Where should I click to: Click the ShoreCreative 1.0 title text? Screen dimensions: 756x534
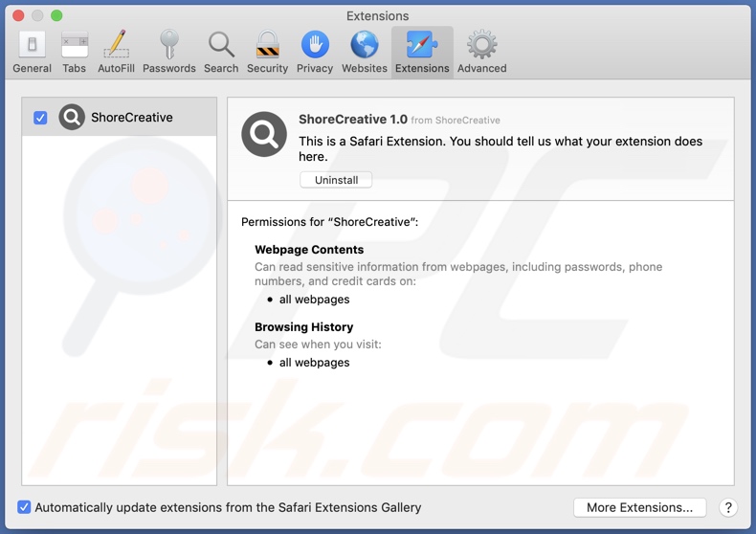(353, 119)
